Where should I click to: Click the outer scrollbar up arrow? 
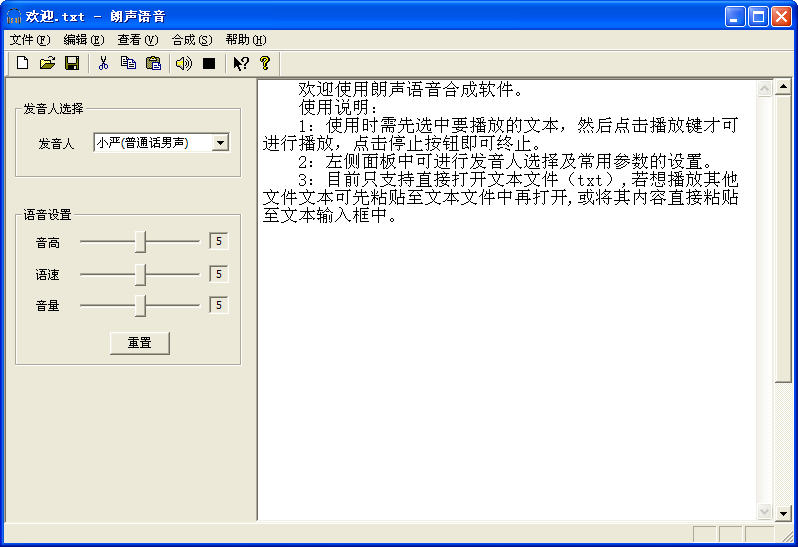point(783,87)
